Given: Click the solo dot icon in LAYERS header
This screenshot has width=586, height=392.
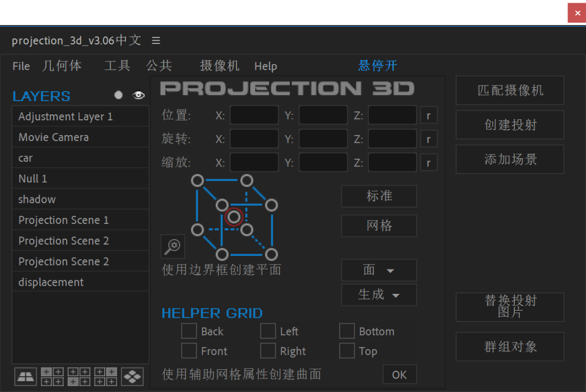Looking at the screenshot, I should click(x=118, y=95).
